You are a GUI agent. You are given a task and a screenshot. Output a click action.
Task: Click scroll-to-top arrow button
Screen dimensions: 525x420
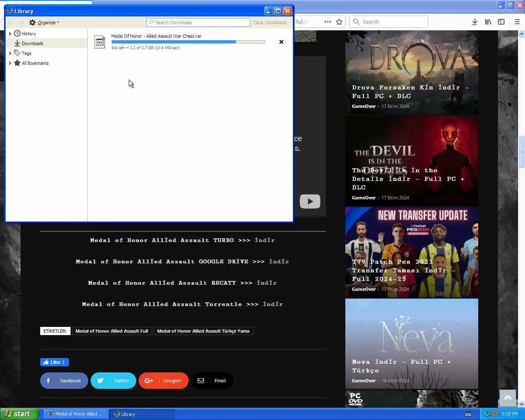(x=508, y=398)
